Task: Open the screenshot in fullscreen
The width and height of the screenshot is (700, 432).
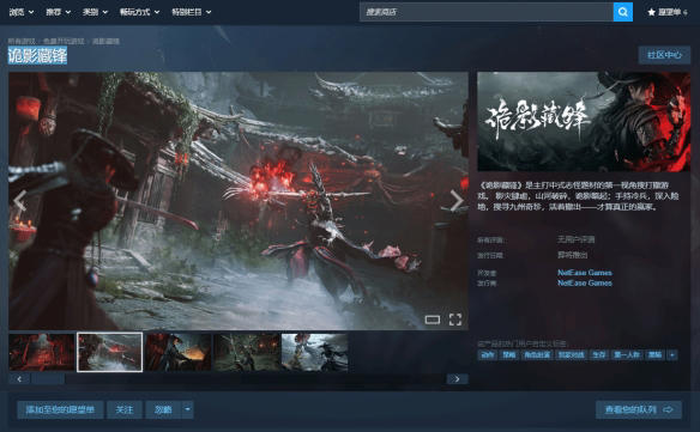Action: (x=455, y=320)
